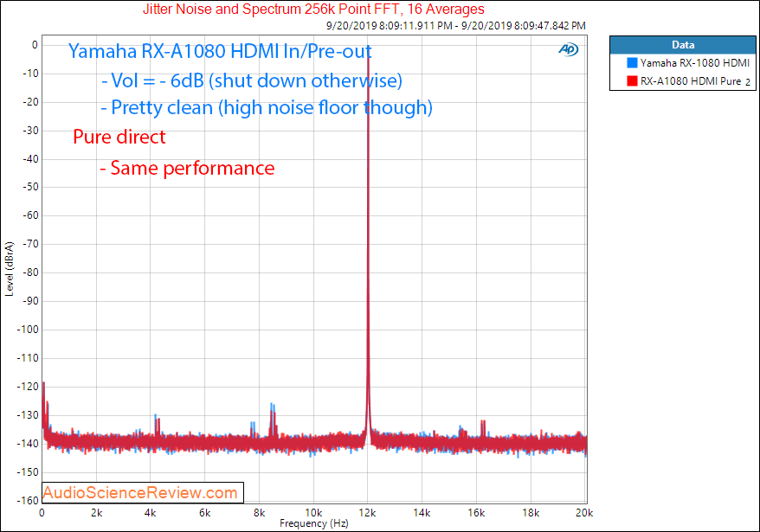Click the -160 level tick label

28,501
